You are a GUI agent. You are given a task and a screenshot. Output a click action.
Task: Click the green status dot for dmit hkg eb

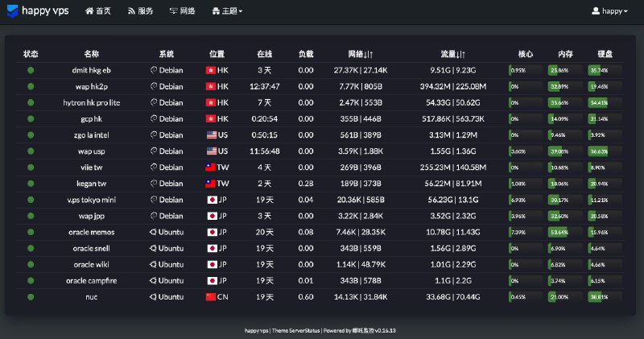31,70
